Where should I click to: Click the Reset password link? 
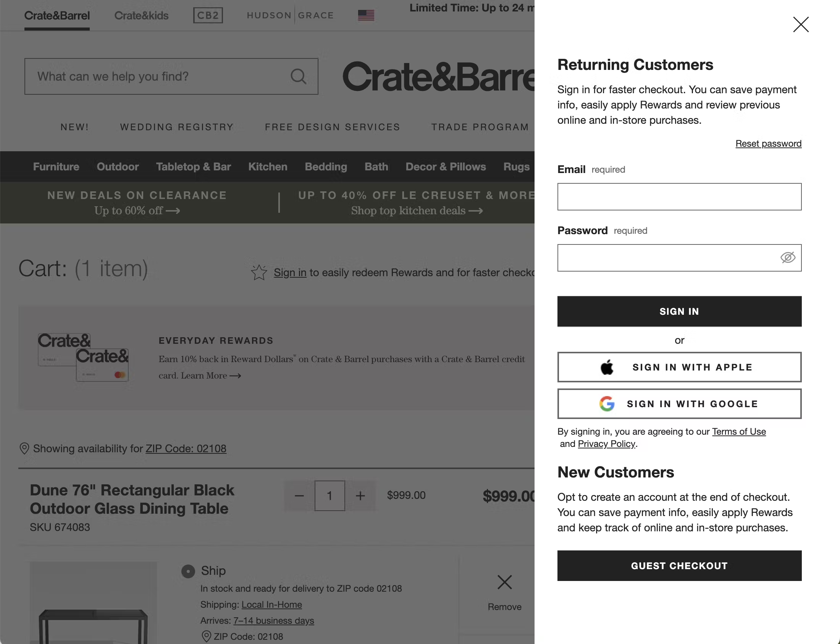(x=768, y=144)
